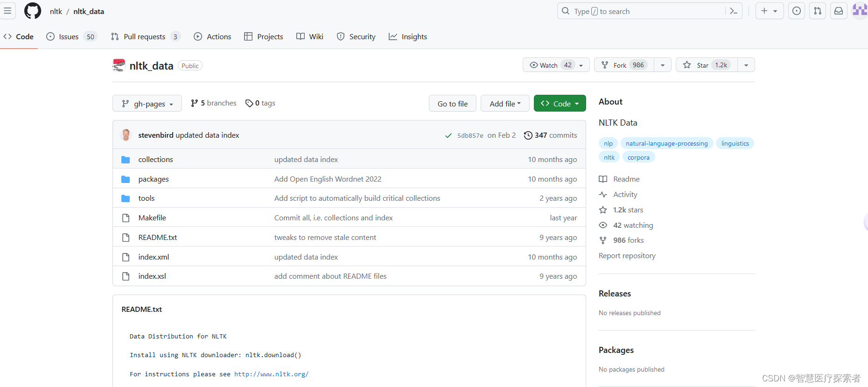Image resolution: width=868 pixels, height=387 pixels.
Task: Click the index.xsl file icon
Action: [x=126, y=276]
